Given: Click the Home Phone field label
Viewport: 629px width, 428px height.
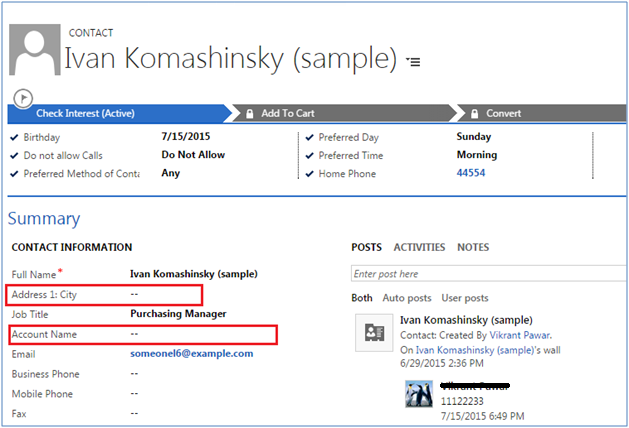Looking at the screenshot, I should 347,174.
